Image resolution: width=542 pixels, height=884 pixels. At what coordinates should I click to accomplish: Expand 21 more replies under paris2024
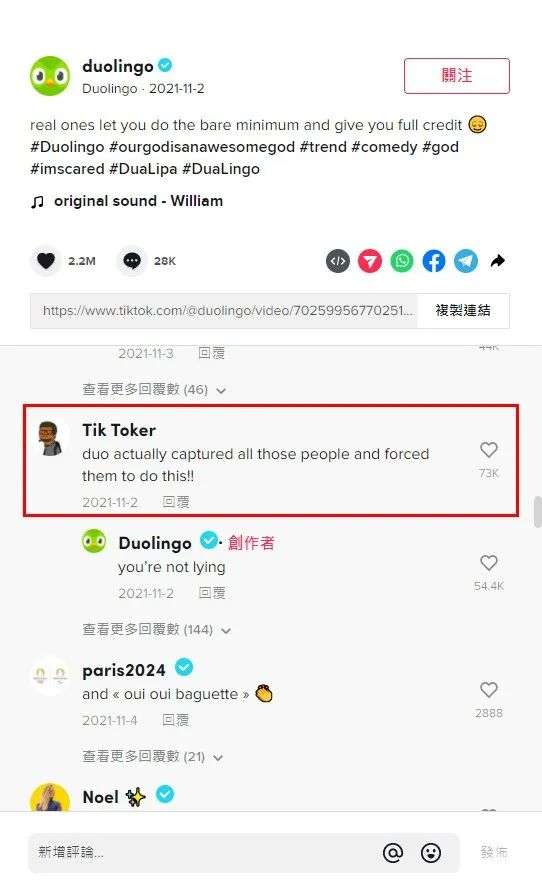click(152, 756)
